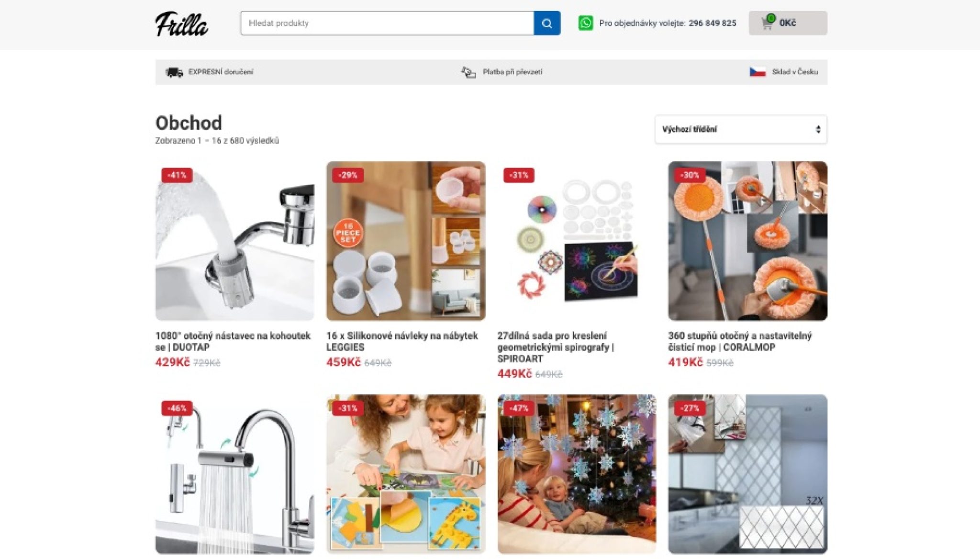Open the DUOTAP faucet attachment title link

[x=233, y=341]
